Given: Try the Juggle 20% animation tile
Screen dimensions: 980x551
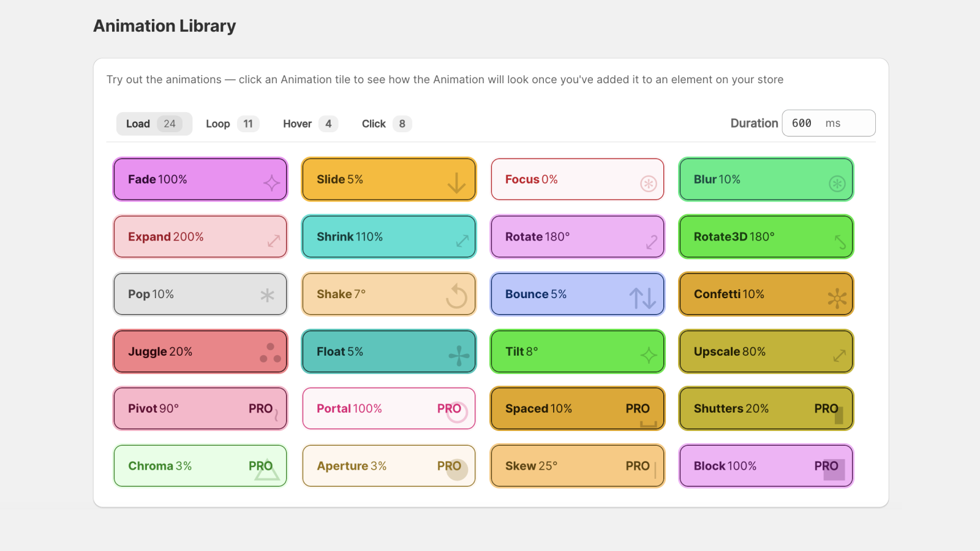Looking at the screenshot, I should (200, 351).
